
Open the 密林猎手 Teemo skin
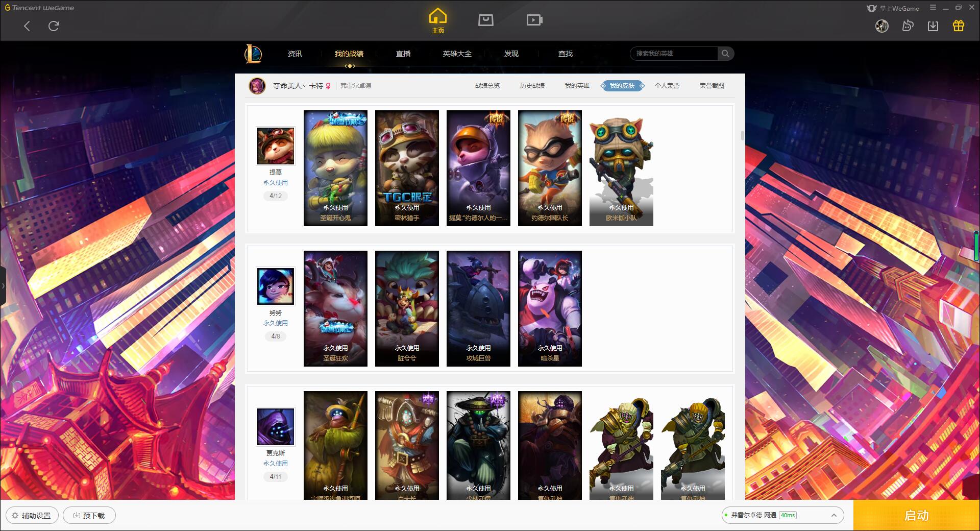coord(407,168)
